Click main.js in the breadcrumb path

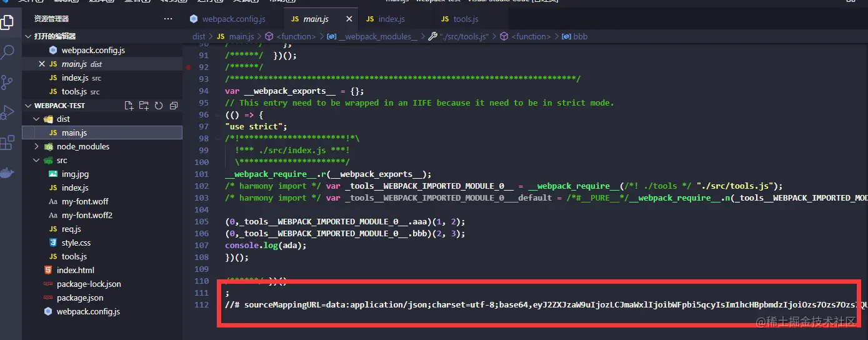(236, 37)
